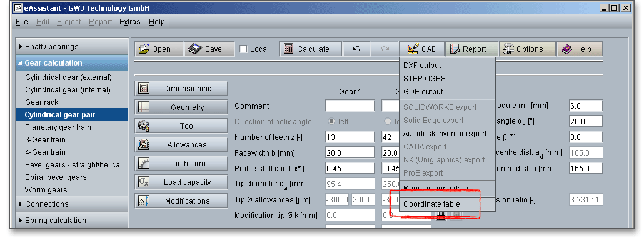This screenshot has width=644, height=238.
Task: Click the Help book icon
Action: (x=567, y=49)
